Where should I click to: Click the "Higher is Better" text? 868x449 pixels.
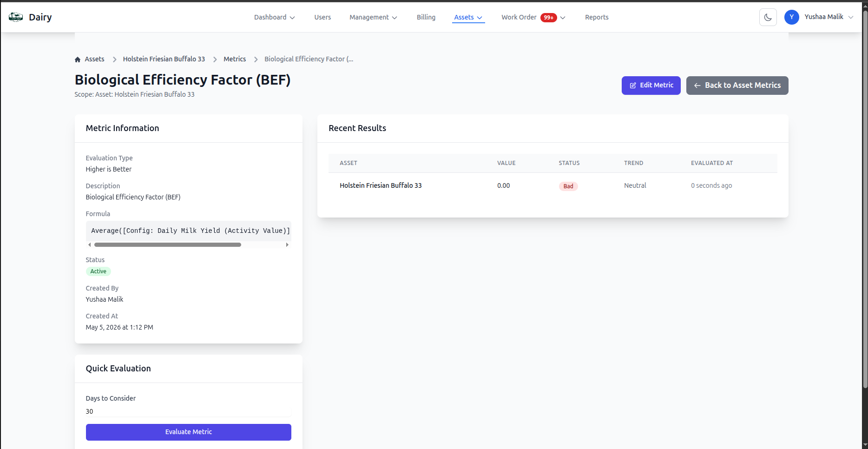109,169
